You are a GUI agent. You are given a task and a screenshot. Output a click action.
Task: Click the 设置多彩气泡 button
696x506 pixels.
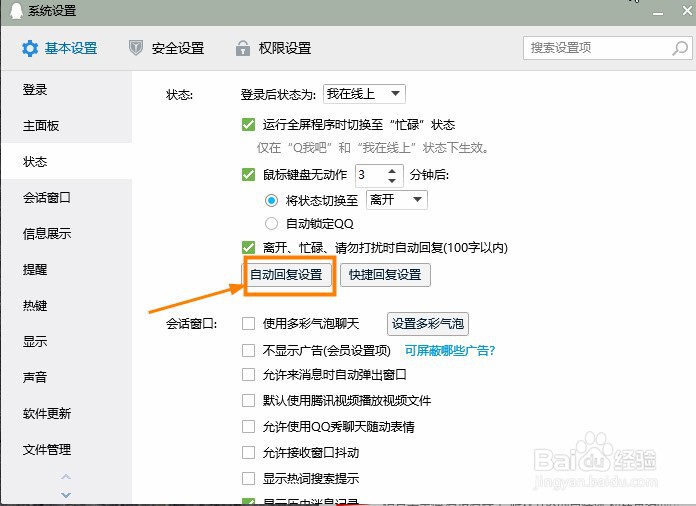coord(428,324)
